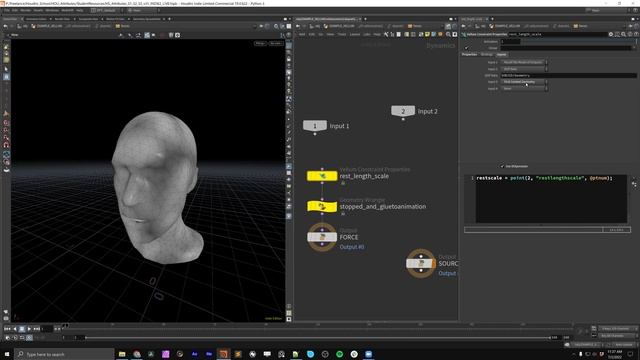Open the View label dropdown in viewport
Screen dimensions: 640x360
click(15, 35)
